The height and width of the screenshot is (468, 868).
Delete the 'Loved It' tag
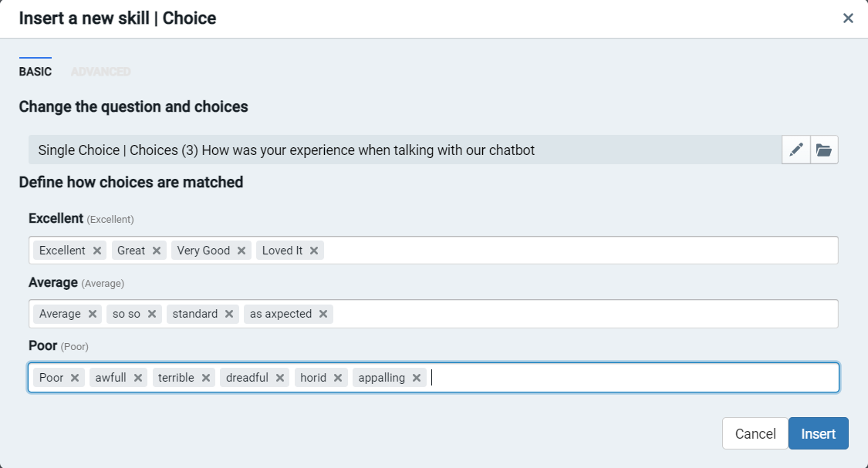coord(314,251)
